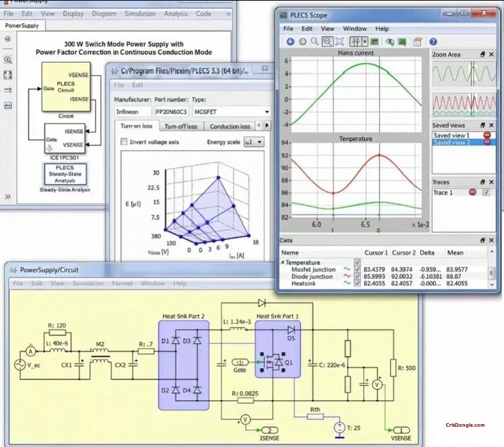Close the Data panel in Scope
This screenshot has height=447, width=504.
coord(491,240)
